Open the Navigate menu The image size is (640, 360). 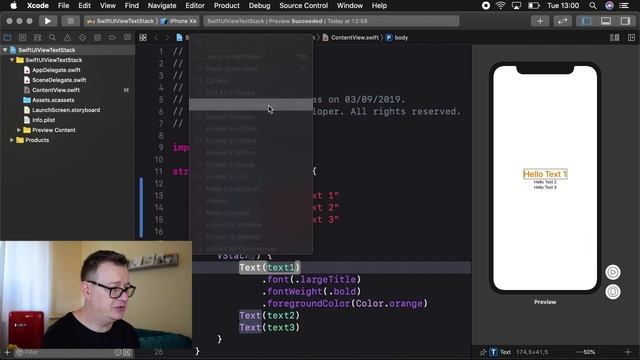162,6
